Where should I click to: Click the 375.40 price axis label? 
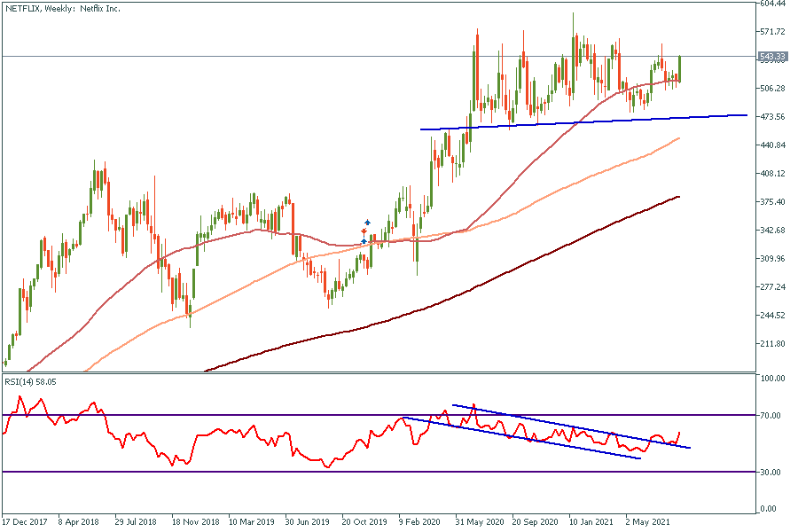tap(772, 202)
